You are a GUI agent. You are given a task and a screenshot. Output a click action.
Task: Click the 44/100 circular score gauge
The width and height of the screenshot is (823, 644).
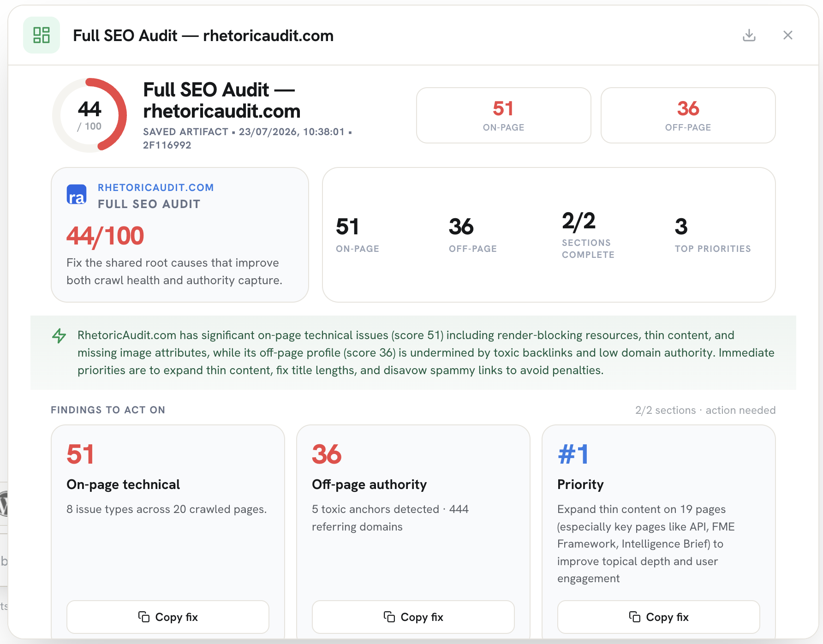click(89, 115)
